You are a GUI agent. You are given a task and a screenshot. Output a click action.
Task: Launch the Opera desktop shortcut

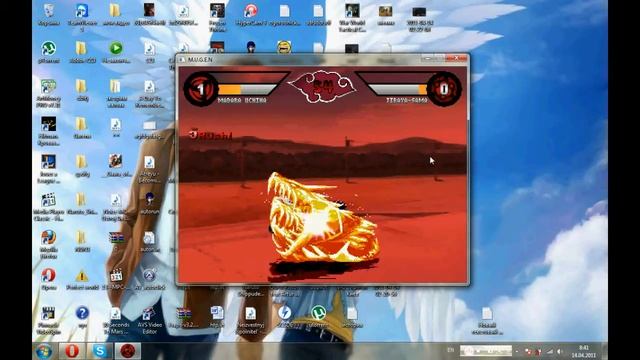tap(48, 276)
